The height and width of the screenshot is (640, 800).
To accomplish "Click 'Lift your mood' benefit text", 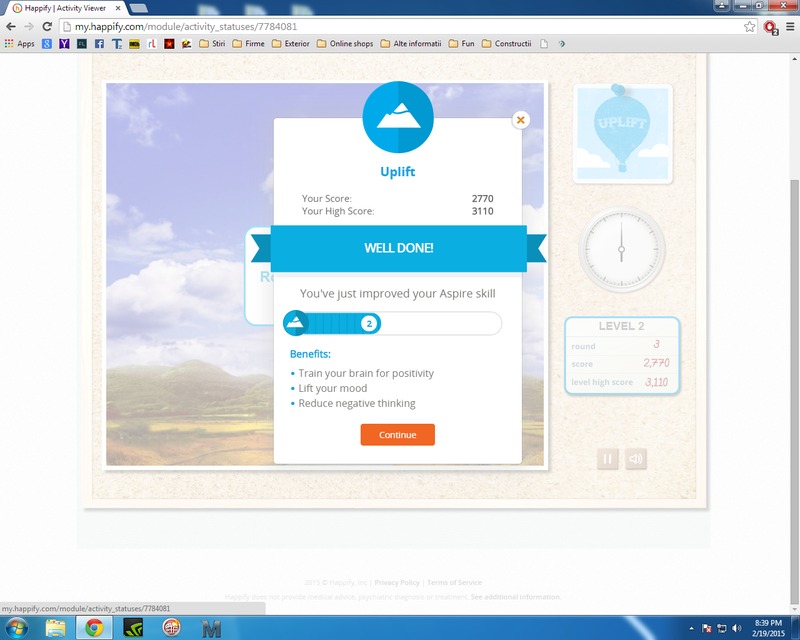I will [x=333, y=388].
